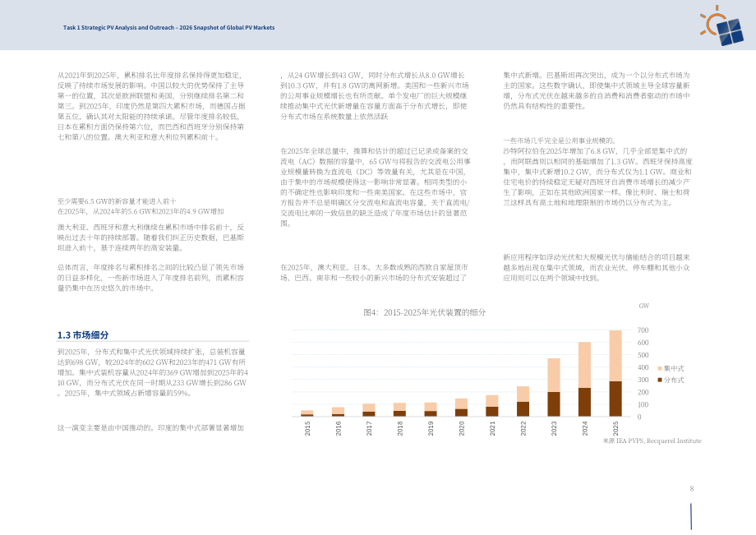Click the paragraph starting '总体而言，年度排名与累积排名'
This screenshot has width=756, height=535.
coord(151,278)
